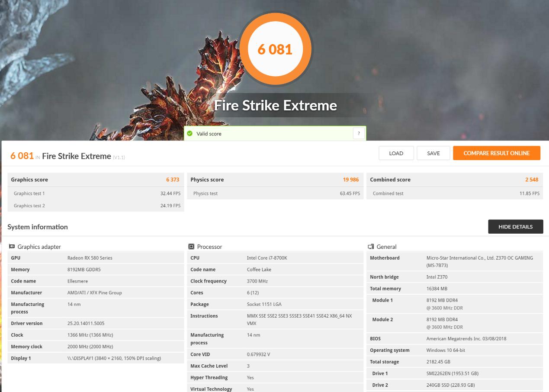The width and height of the screenshot is (549, 392).
Task: Click the 6 081 score in the result header
Action: (x=22, y=156)
